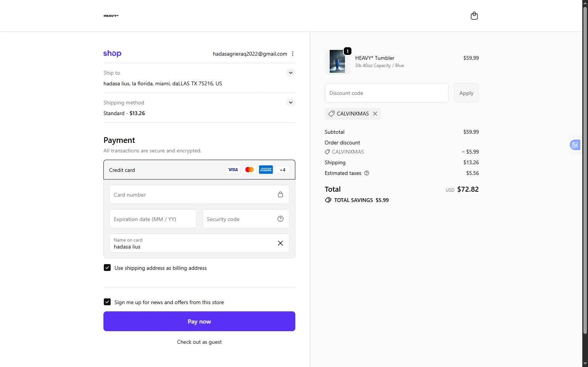588x367 pixels.
Task: Click the Name on card field
Action: coord(199,243)
